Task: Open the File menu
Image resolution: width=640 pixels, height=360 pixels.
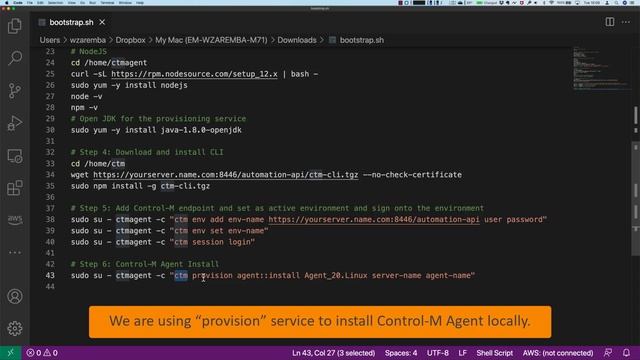Action: coord(30,2)
